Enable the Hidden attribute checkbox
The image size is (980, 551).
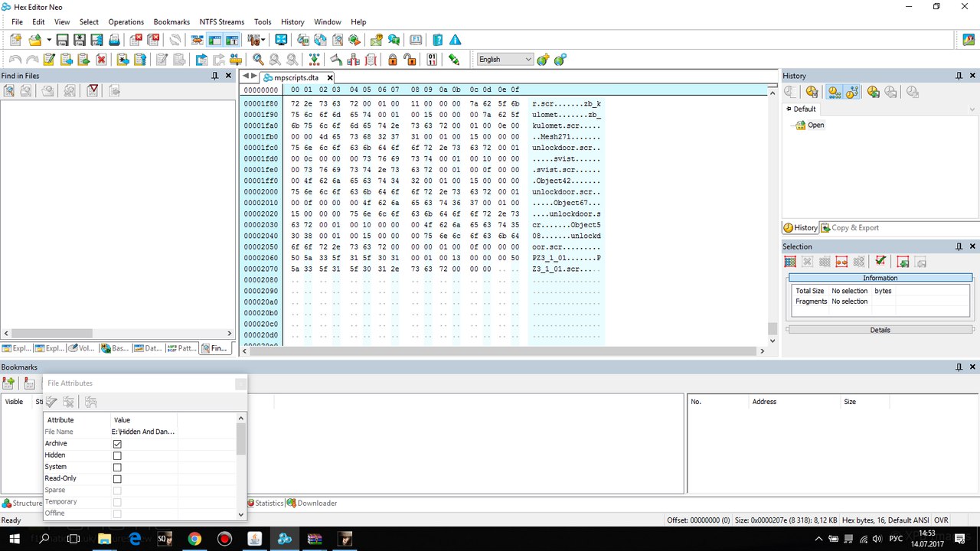click(x=117, y=455)
